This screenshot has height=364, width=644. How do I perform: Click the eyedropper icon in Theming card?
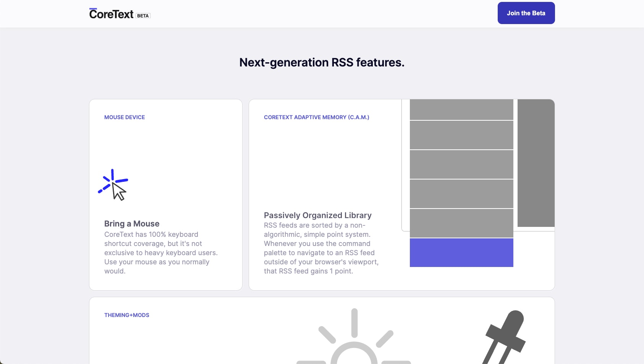504,337
